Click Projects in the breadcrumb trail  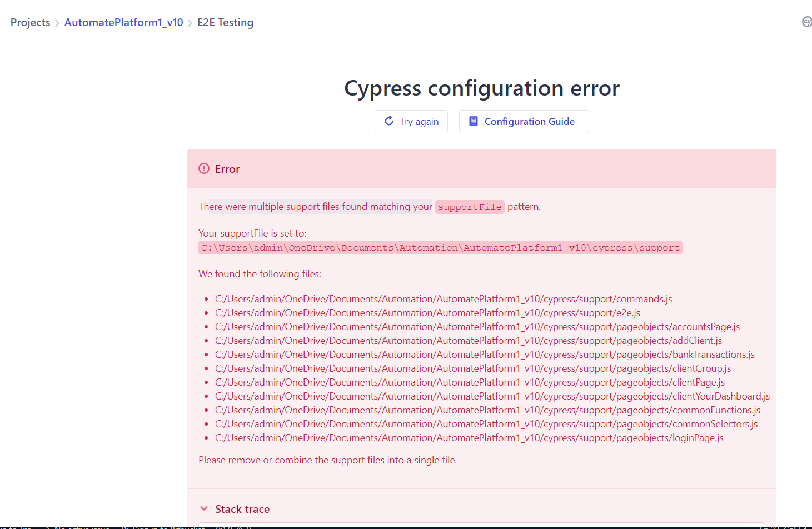30,22
